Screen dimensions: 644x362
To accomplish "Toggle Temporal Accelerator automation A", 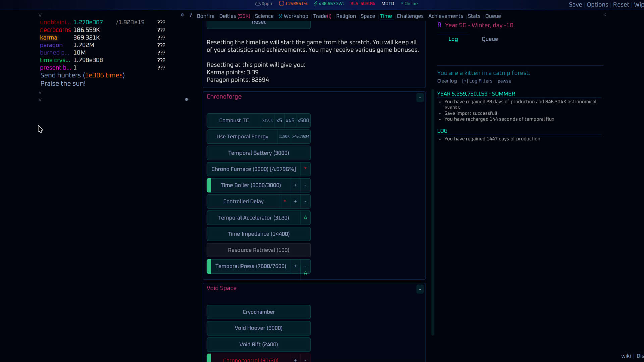I will [305, 218].
